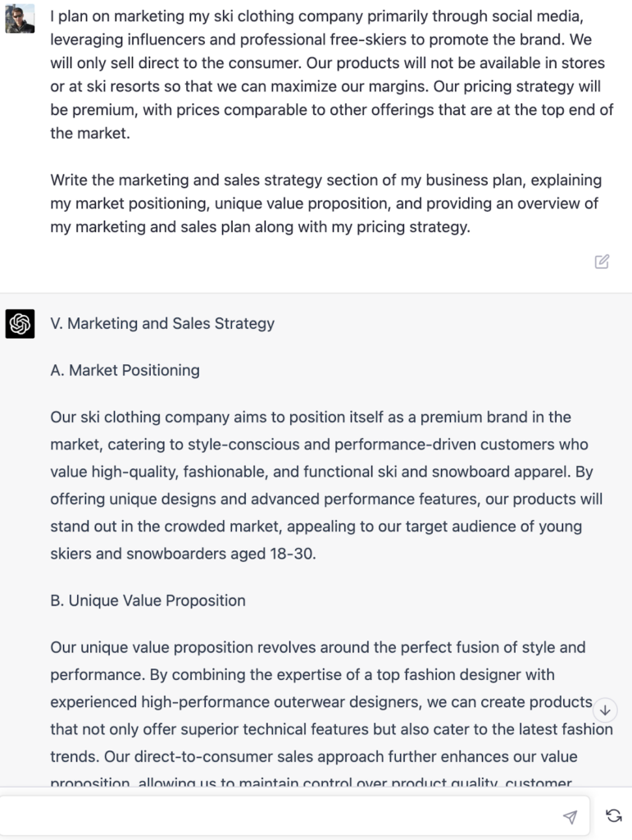Click the 'direct-to-consumer sales approach' text
The width and height of the screenshot is (632, 840).
pyautogui.click(x=262, y=756)
